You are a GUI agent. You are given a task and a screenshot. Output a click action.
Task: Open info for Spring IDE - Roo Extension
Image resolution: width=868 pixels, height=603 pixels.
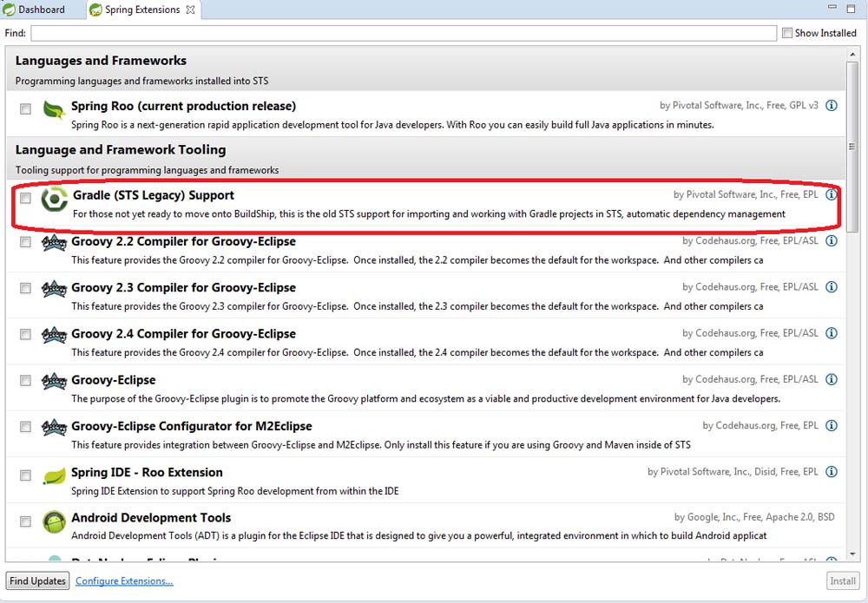[831, 471]
